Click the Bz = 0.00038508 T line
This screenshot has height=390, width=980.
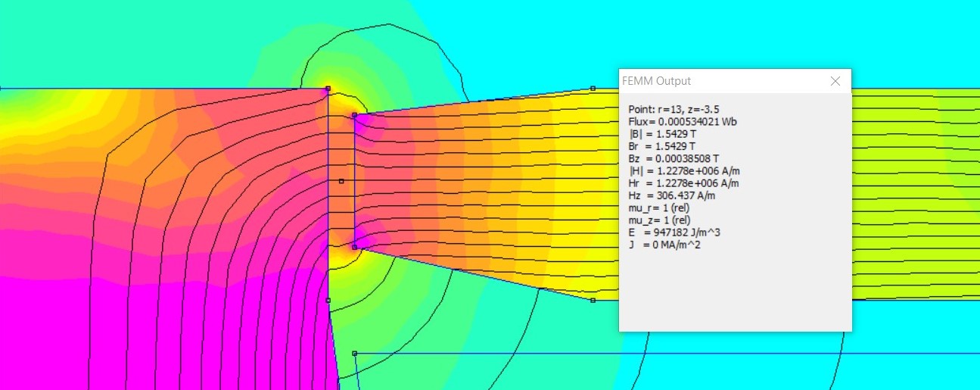pyautogui.click(x=674, y=158)
